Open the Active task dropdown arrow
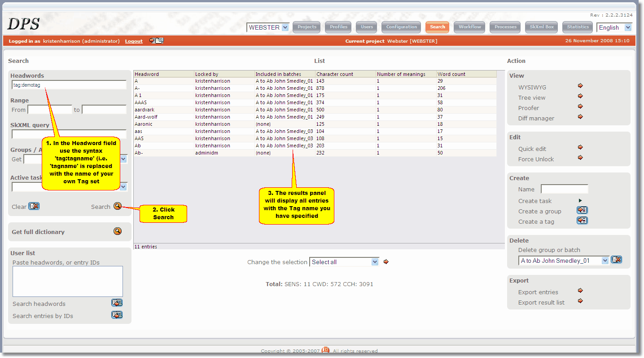 point(123,187)
